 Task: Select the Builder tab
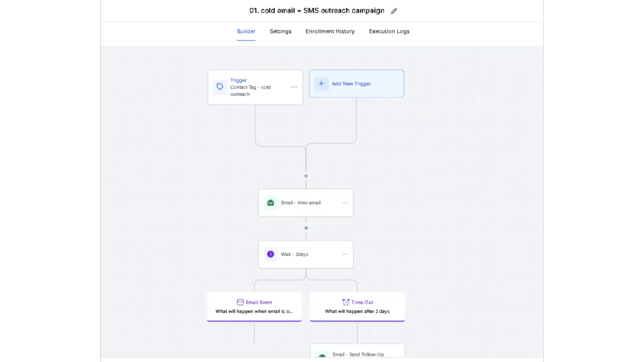[246, 31]
